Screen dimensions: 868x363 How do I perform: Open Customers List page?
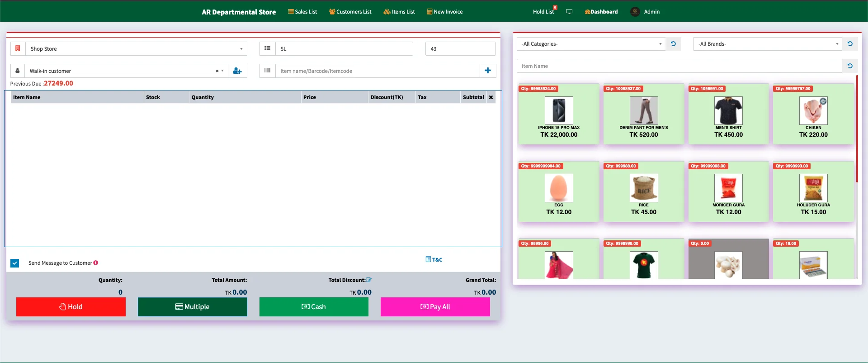coord(350,12)
